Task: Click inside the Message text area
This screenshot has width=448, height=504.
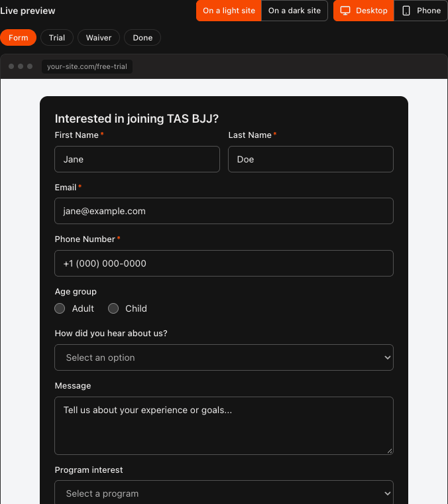Action: [x=224, y=426]
